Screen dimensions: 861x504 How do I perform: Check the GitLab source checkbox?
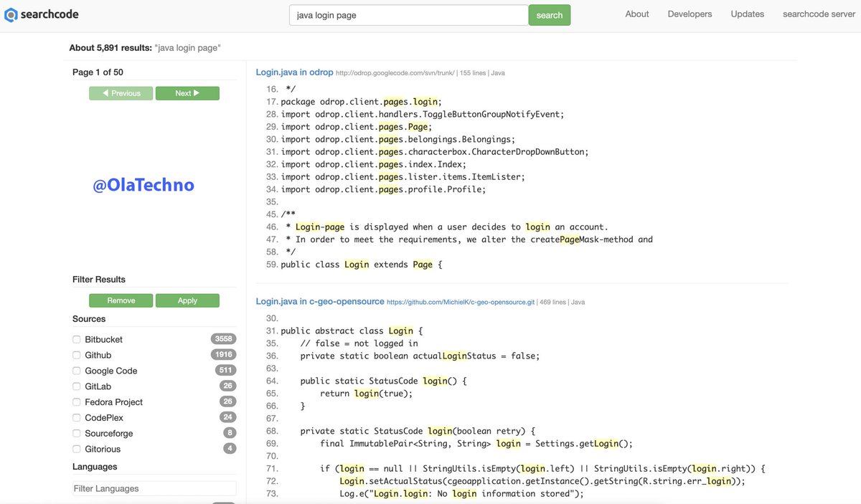[77, 386]
